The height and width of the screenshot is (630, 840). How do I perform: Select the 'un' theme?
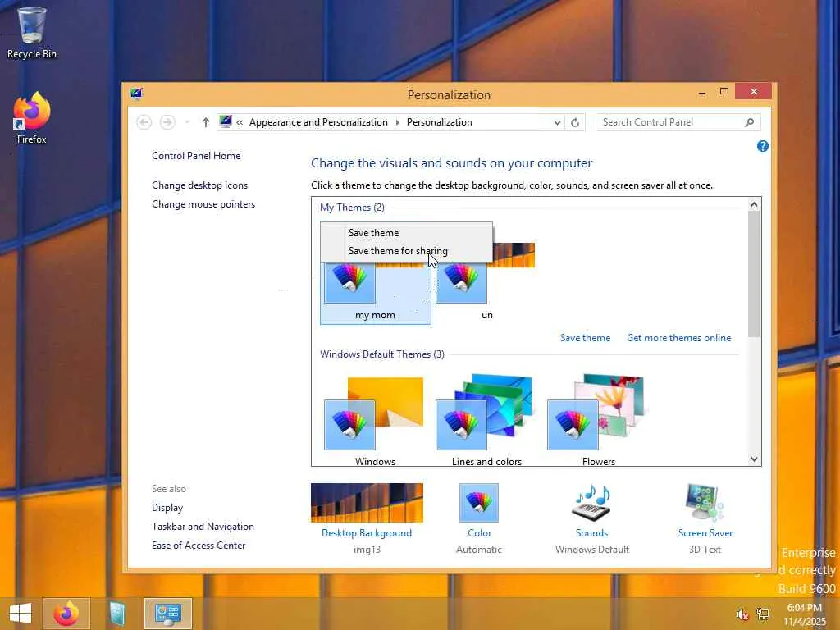487,284
